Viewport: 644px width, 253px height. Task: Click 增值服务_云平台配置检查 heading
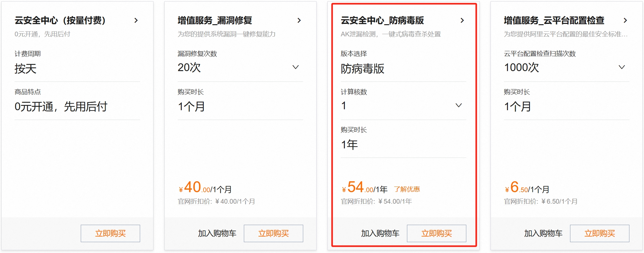(x=554, y=20)
